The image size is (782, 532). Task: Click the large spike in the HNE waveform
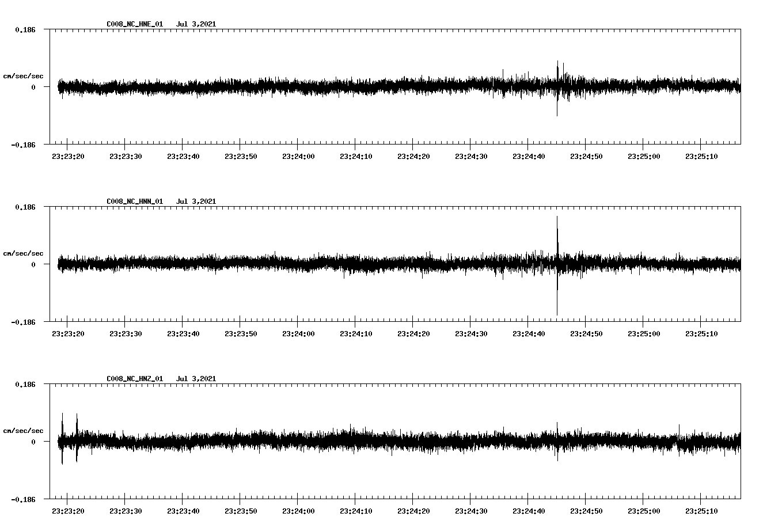557,88
